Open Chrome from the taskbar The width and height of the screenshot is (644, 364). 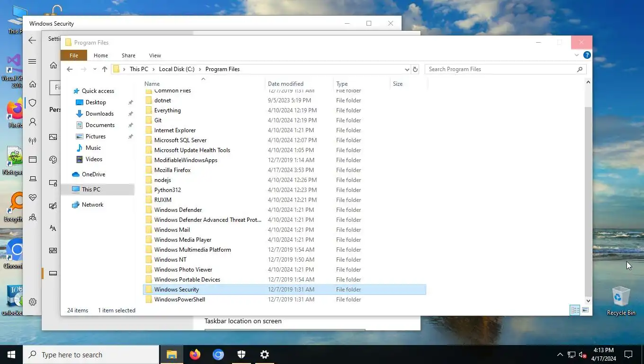pos(218,355)
